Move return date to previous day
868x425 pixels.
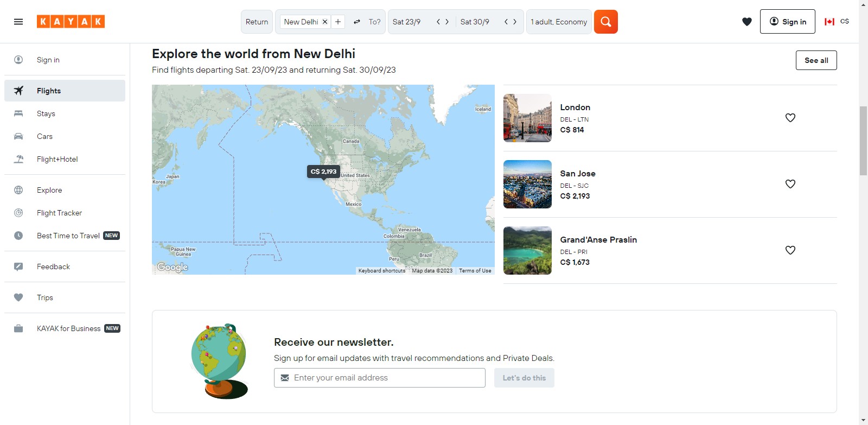(x=506, y=22)
